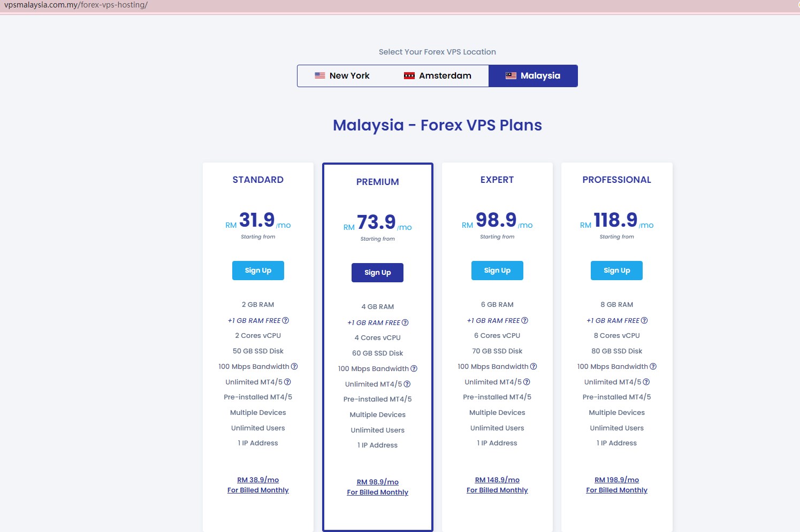Sign up for the Professional plan

(x=616, y=271)
